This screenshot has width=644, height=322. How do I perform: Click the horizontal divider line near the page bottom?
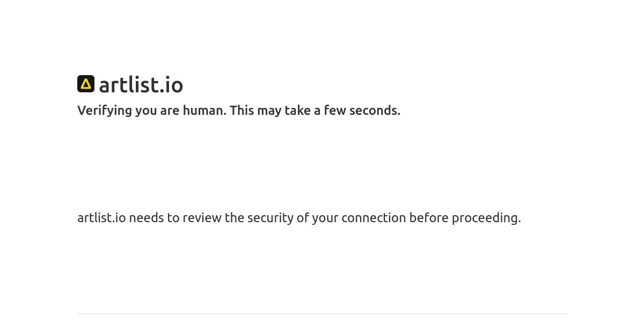tap(322, 313)
